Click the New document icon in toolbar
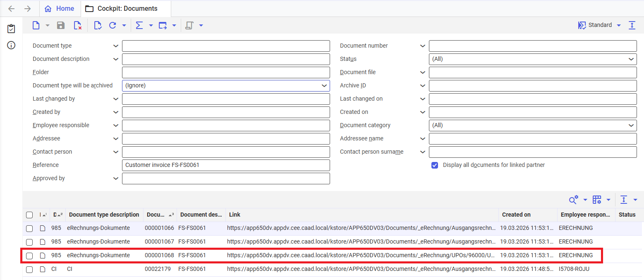This screenshot has height=280, width=644. pyautogui.click(x=36, y=25)
